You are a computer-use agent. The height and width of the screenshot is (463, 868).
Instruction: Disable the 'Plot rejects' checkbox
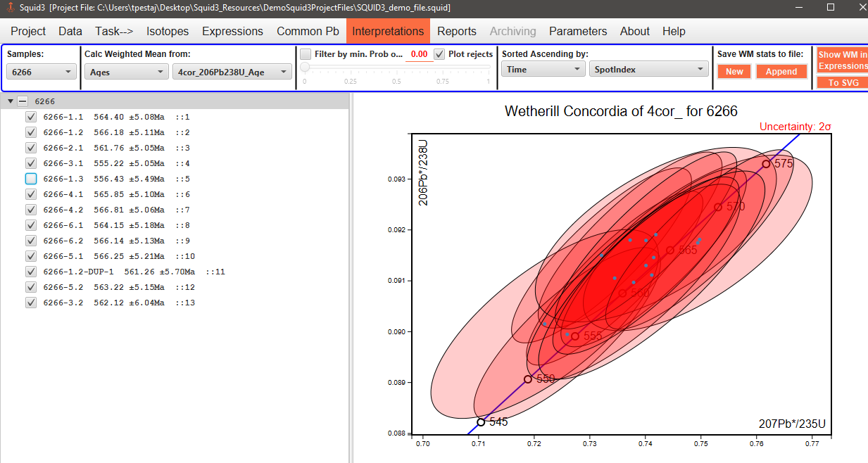coord(438,53)
